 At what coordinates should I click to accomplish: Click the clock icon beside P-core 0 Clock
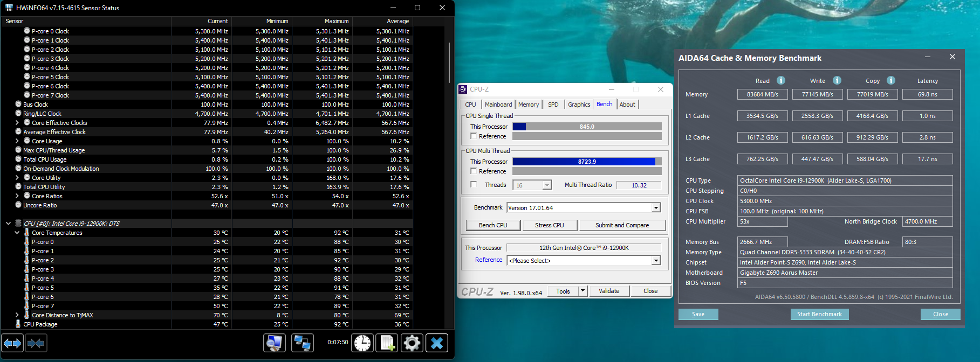27,31
